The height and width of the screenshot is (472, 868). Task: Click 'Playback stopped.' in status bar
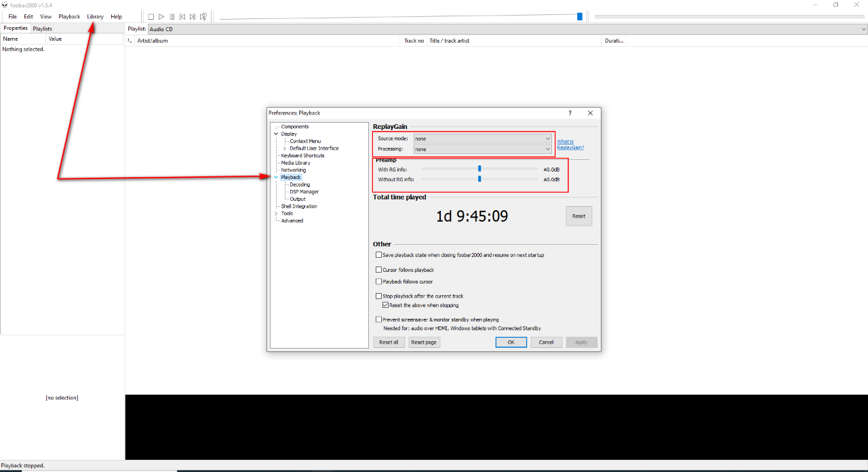22,465
